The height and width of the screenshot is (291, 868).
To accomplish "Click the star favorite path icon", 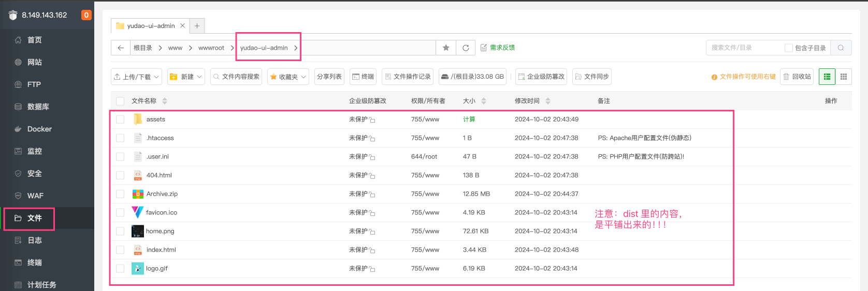I will (446, 48).
